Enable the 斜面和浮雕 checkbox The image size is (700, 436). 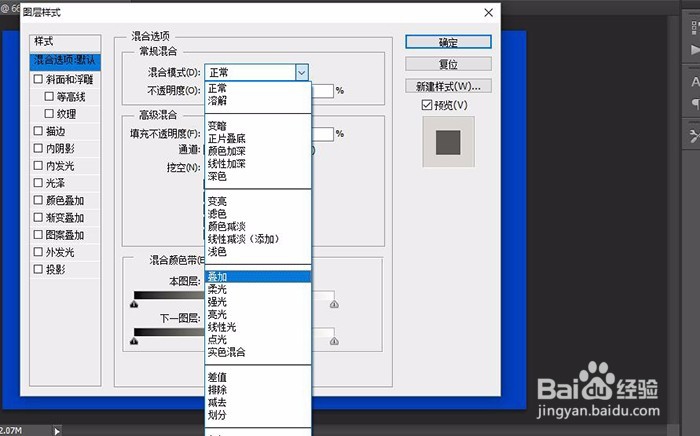(x=38, y=79)
